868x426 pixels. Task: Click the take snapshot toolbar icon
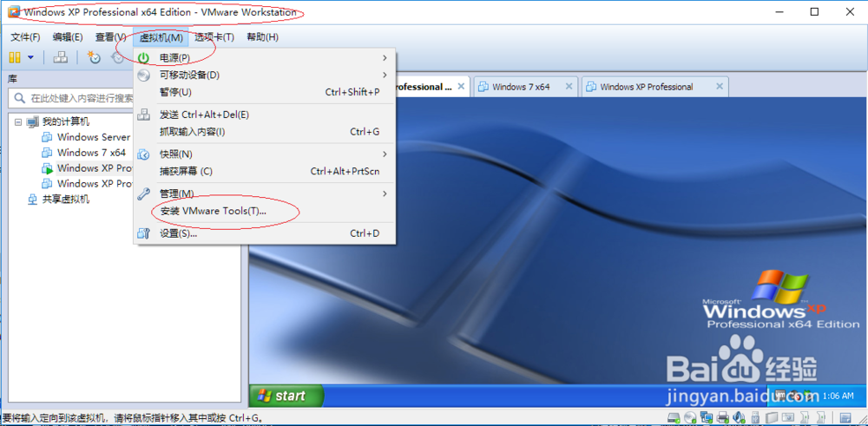(94, 57)
